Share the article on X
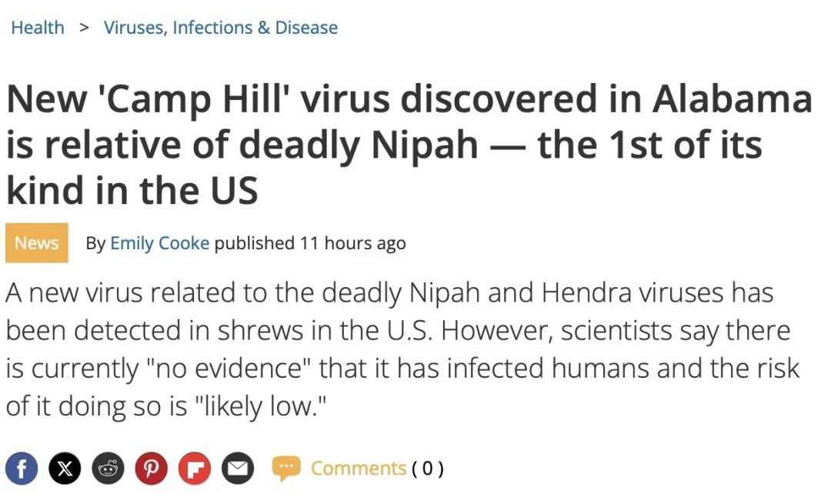 [65, 469]
